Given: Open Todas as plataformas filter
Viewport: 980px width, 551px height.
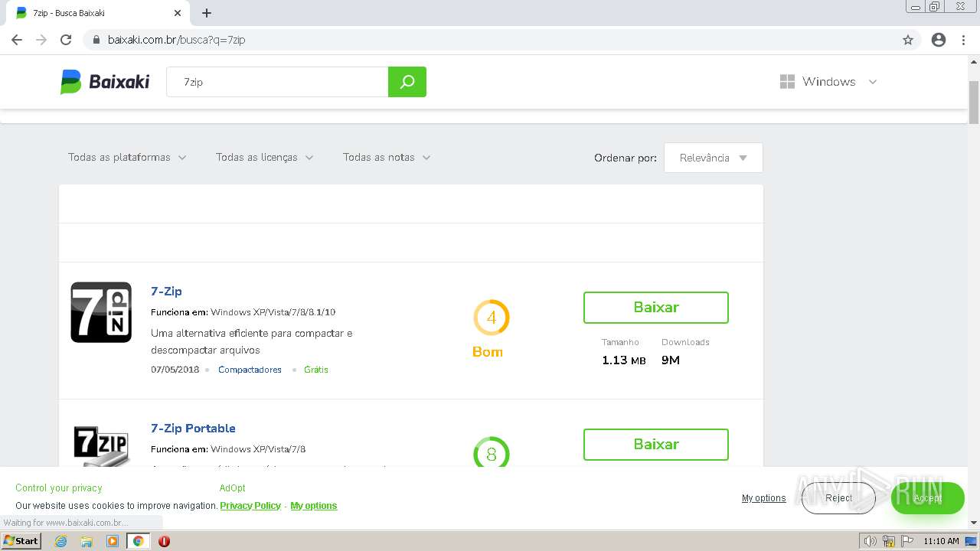Looking at the screenshot, I should tap(127, 157).
